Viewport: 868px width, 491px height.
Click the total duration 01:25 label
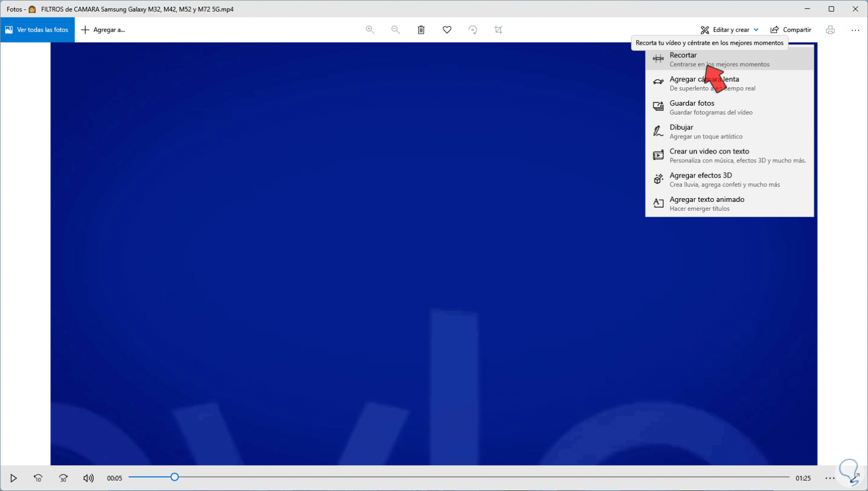pyautogui.click(x=803, y=478)
